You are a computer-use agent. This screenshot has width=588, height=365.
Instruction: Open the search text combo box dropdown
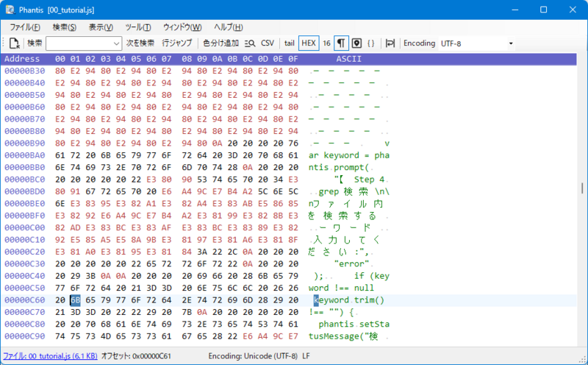116,43
